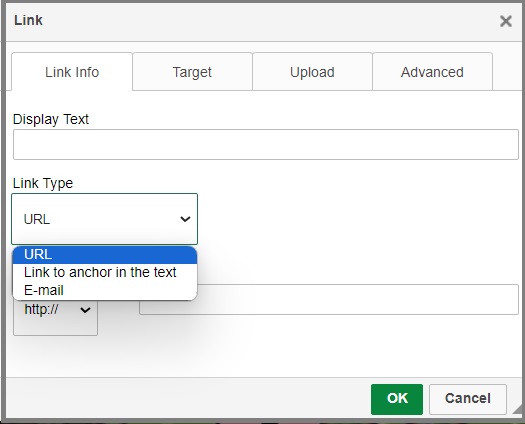Confirm with the green OK button
The height and width of the screenshot is (424, 525).
point(397,399)
